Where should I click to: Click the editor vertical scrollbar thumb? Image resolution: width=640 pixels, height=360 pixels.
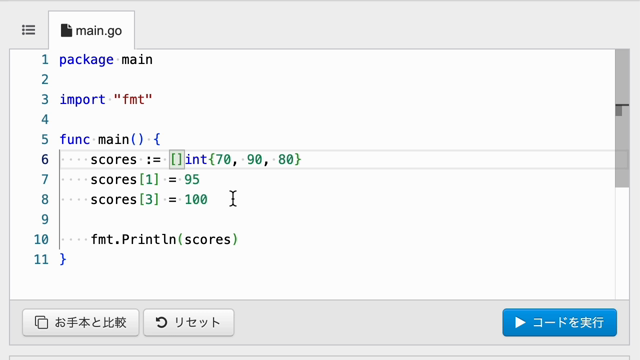622,118
